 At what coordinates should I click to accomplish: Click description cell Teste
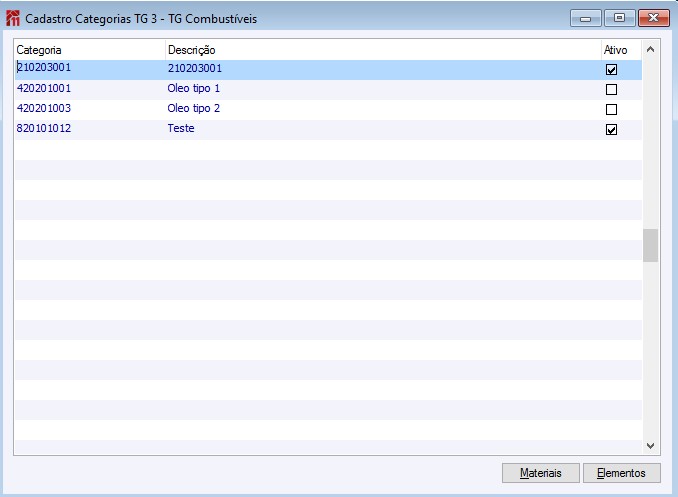tap(383, 129)
